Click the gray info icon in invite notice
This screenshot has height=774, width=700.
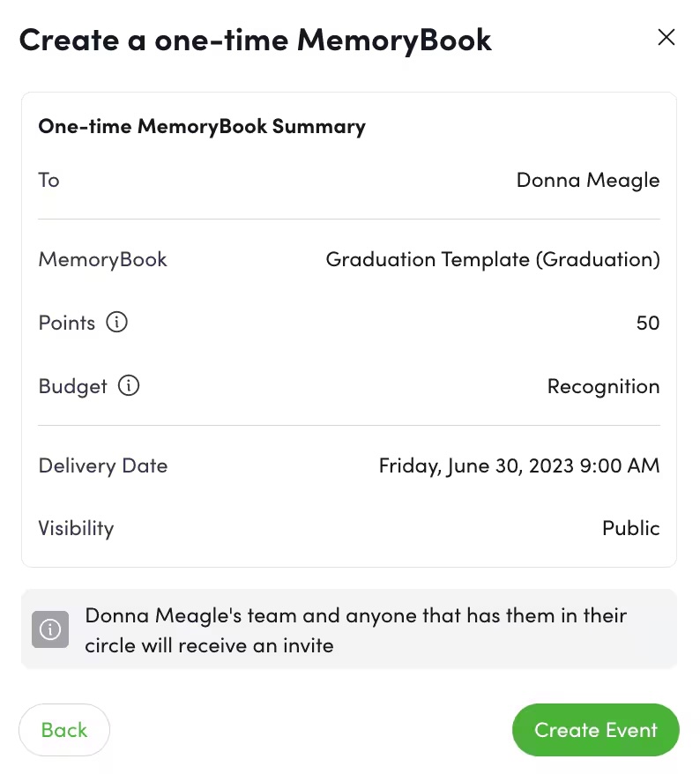tap(50, 629)
